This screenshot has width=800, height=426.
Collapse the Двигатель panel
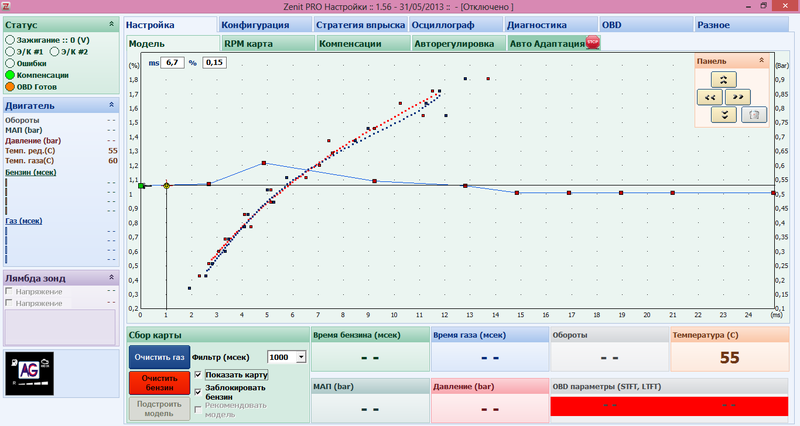click(x=111, y=105)
